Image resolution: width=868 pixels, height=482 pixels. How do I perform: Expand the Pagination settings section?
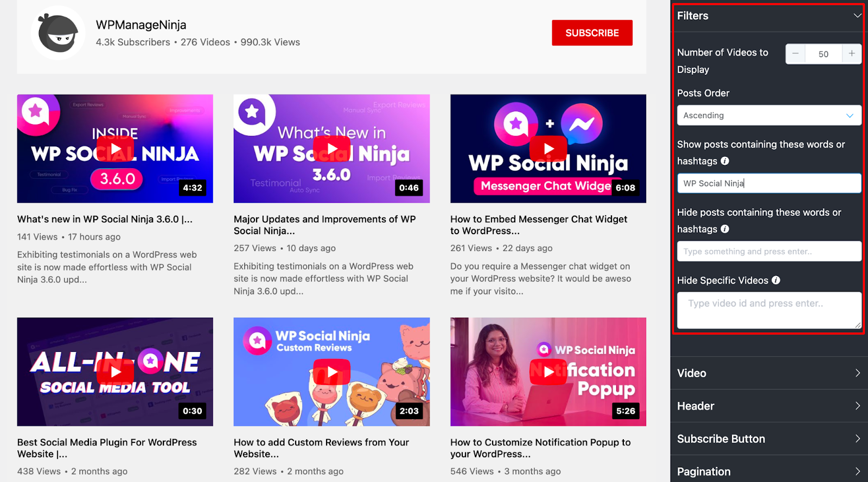769,471
